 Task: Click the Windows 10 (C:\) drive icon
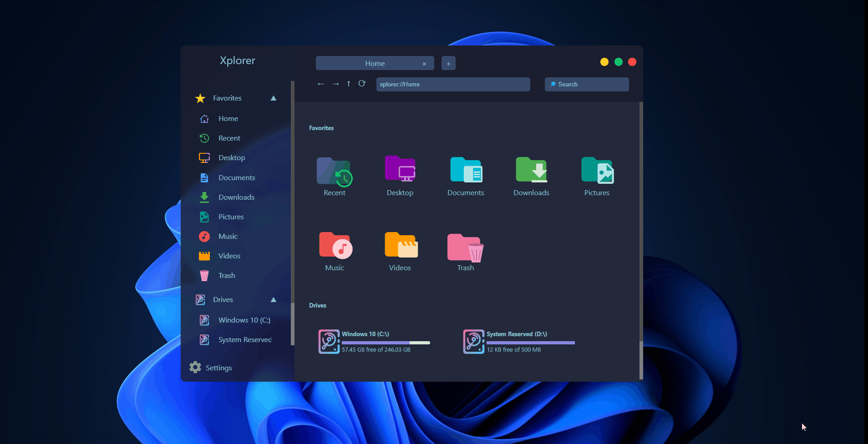click(329, 342)
